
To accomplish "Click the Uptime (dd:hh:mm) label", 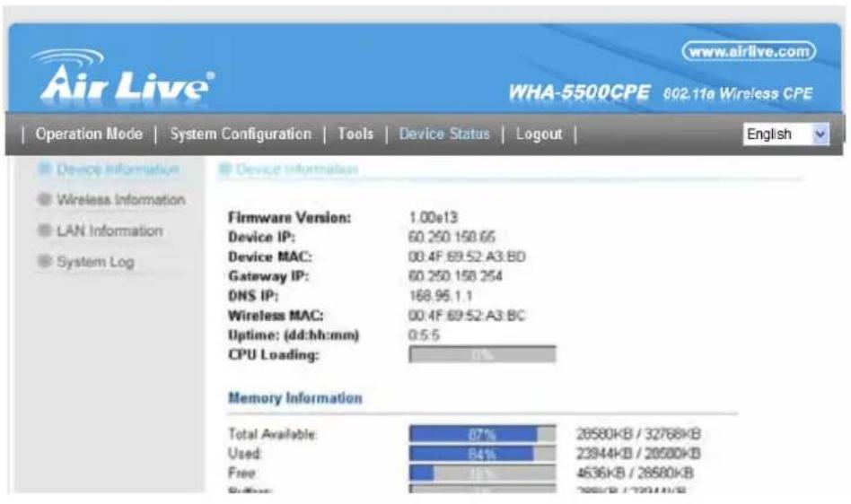I will 294,335.
